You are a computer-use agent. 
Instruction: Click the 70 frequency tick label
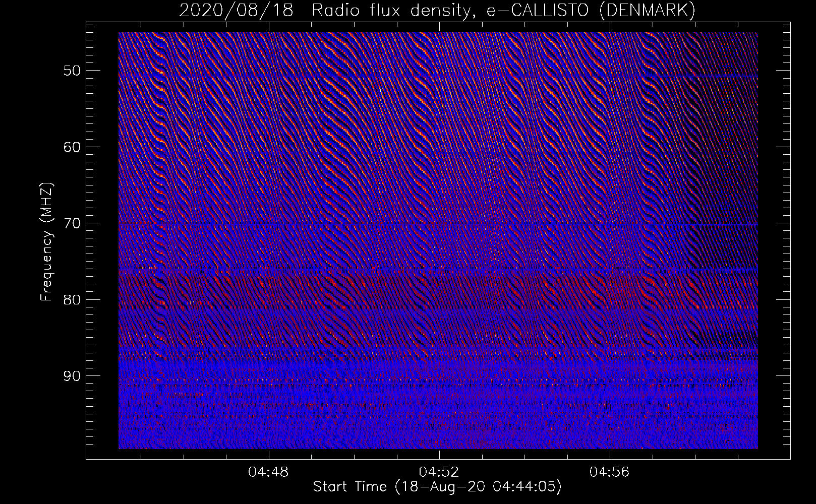tap(72, 223)
